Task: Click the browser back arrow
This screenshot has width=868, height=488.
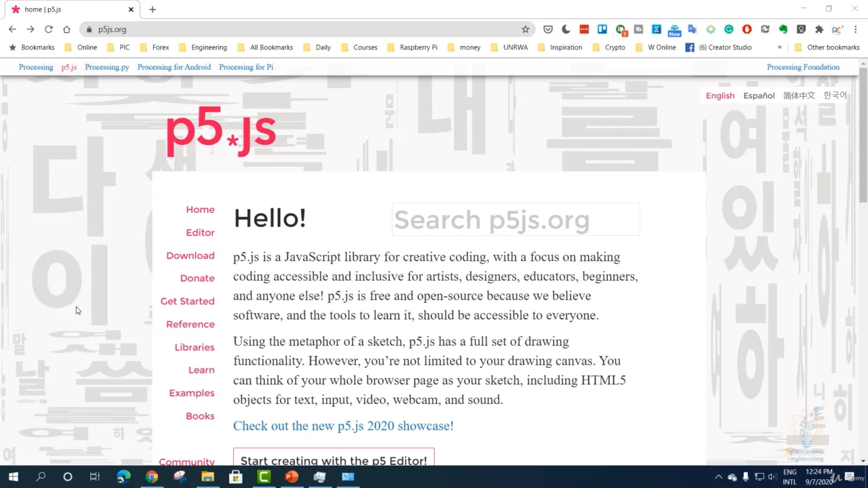Action: click(x=12, y=29)
